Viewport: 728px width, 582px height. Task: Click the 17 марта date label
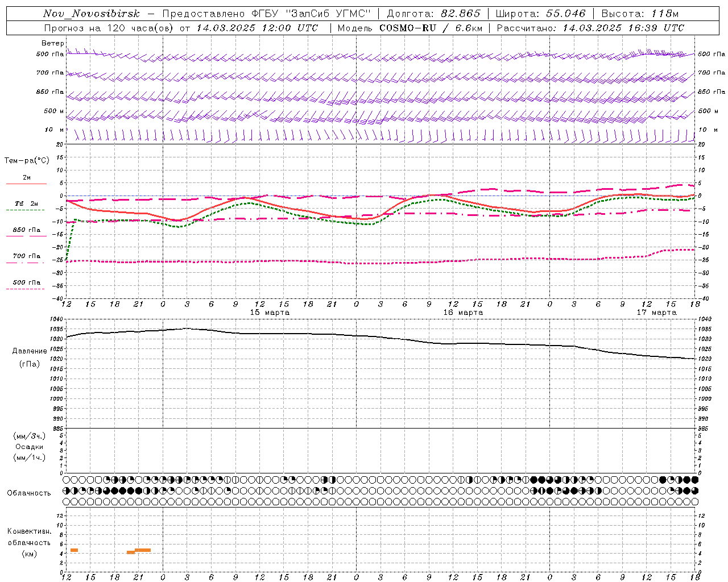pyautogui.click(x=656, y=313)
